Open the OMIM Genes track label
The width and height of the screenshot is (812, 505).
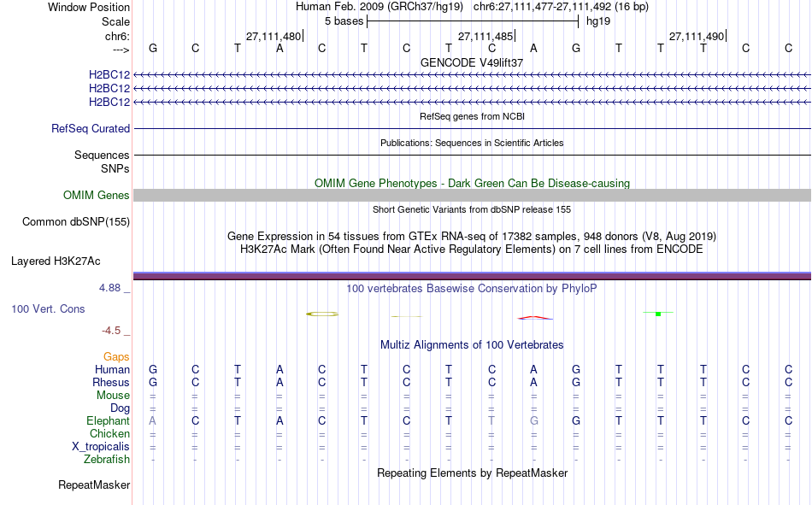pyautogui.click(x=97, y=196)
